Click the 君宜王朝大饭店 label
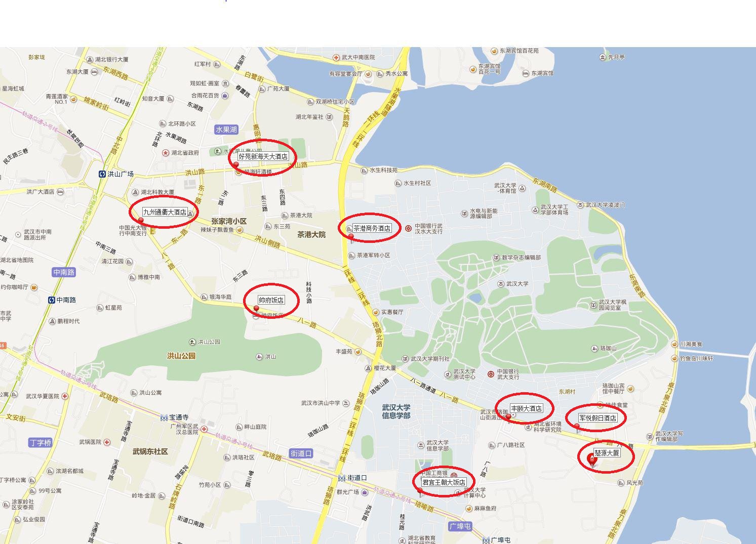 (x=444, y=482)
